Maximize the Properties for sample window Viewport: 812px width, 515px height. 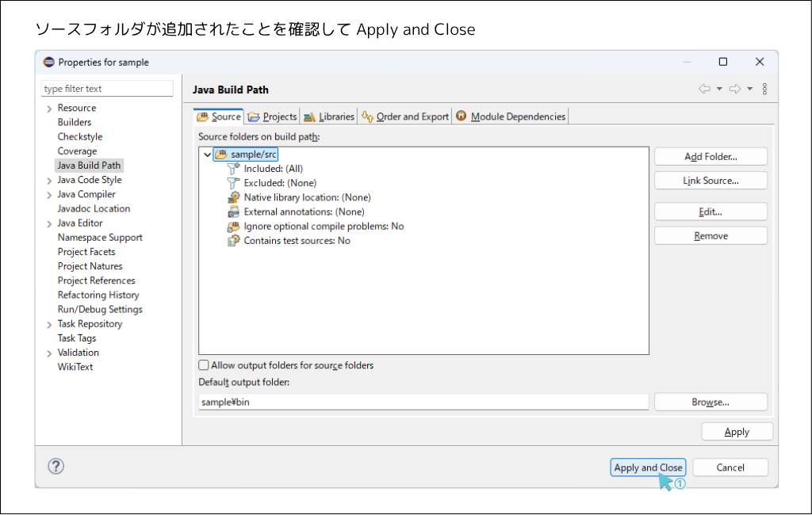pyautogui.click(x=723, y=62)
